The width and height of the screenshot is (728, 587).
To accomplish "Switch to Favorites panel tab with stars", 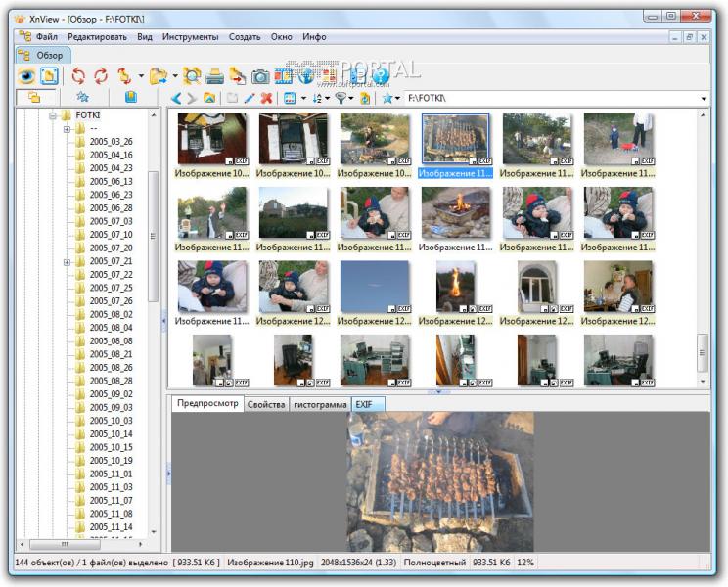I will click(x=82, y=97).
